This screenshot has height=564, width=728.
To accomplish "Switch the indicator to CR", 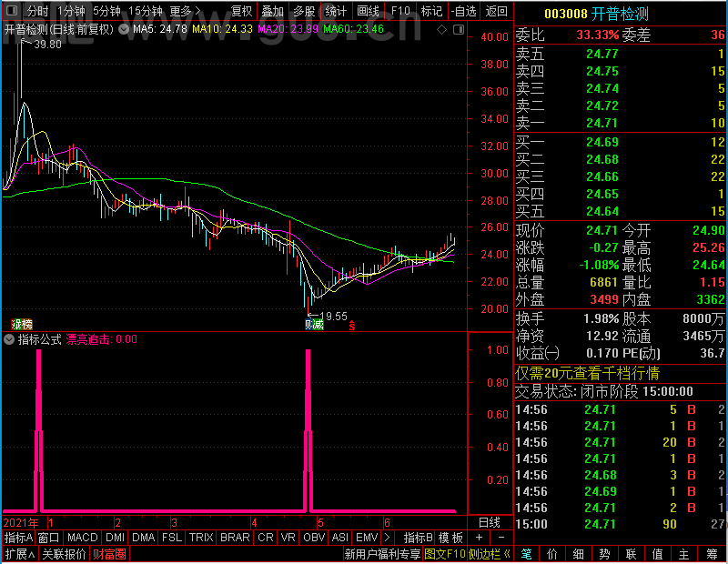I will click(x=266, y=538).
